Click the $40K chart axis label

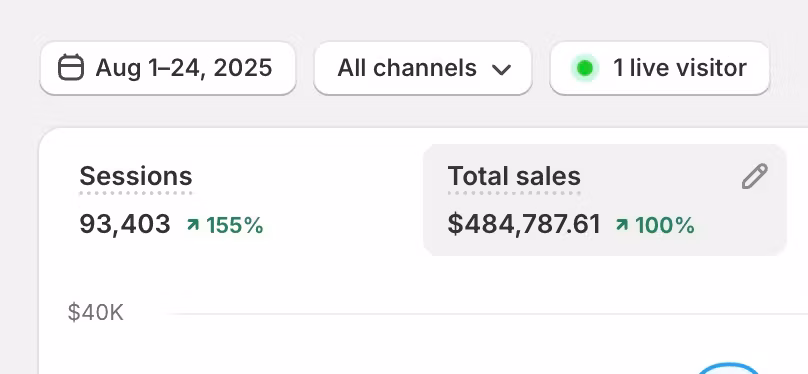click(96, 313)
